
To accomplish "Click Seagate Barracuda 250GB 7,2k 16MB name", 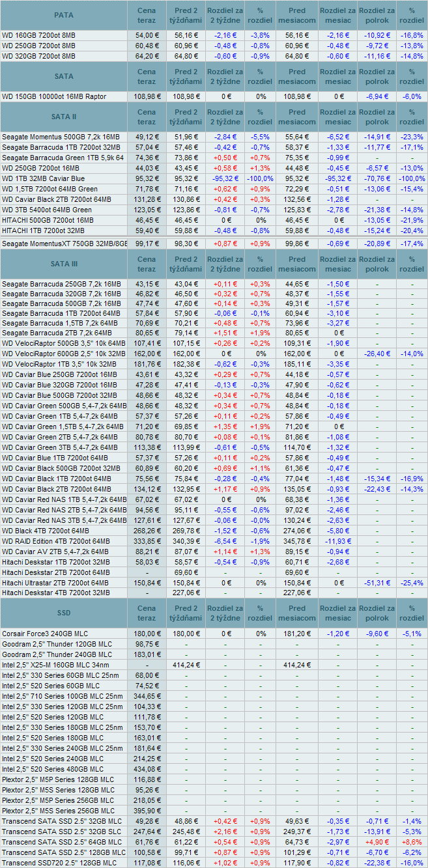I will (61, 284).
